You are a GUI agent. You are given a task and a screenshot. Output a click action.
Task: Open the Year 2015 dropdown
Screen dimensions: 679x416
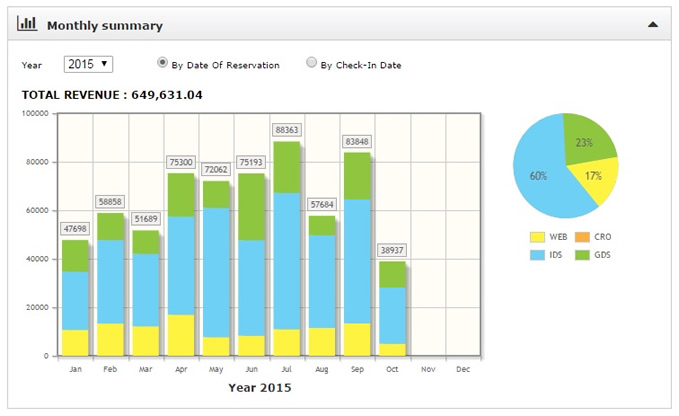coord(88,64)
